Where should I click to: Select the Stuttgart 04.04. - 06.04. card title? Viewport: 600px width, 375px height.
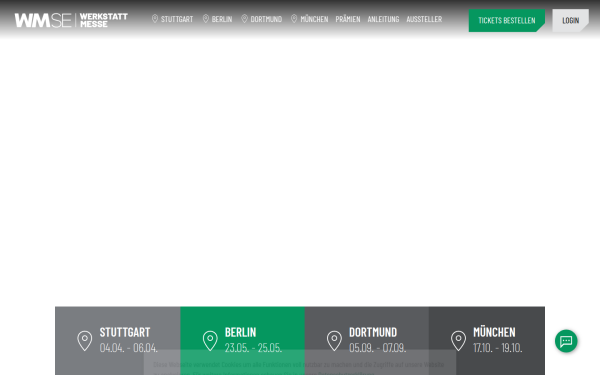tap(125, 332)
